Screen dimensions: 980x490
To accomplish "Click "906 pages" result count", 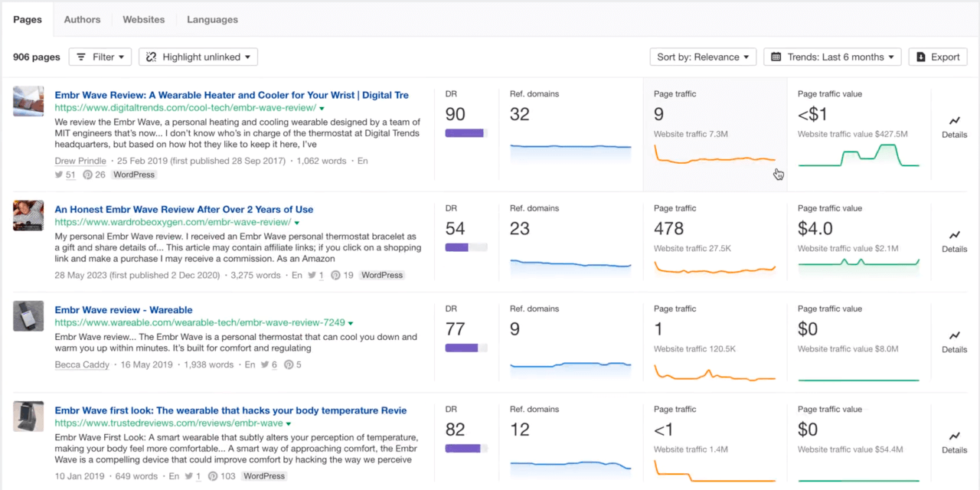I will tap(37, 57).
